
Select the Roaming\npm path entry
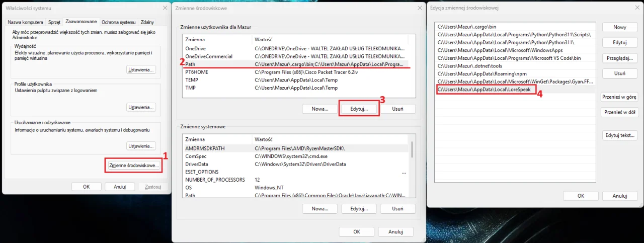tap(515, 73)
